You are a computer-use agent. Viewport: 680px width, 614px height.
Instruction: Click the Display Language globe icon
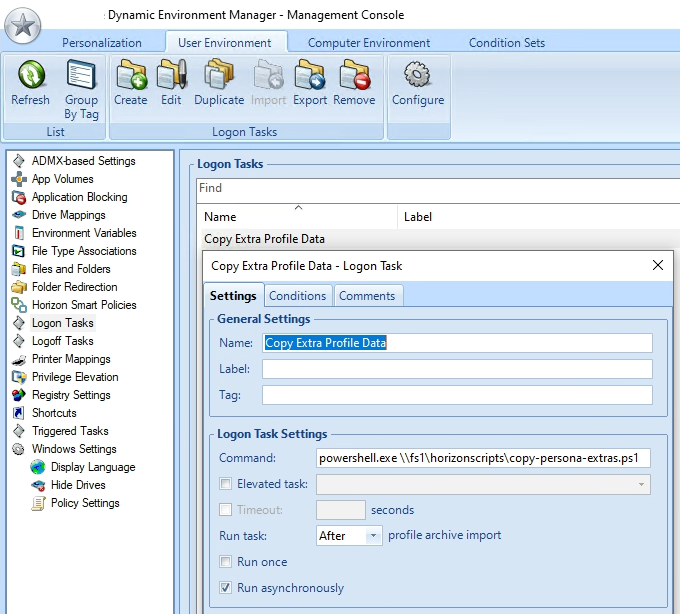click(x=38, y=467)
